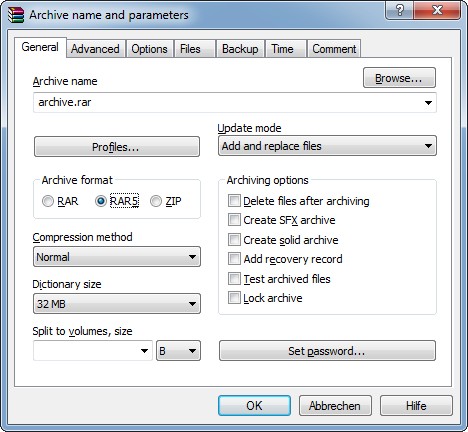Switch to the Advanced tab
This screenshot has height=432, width=468.
(x=95, y=49)
